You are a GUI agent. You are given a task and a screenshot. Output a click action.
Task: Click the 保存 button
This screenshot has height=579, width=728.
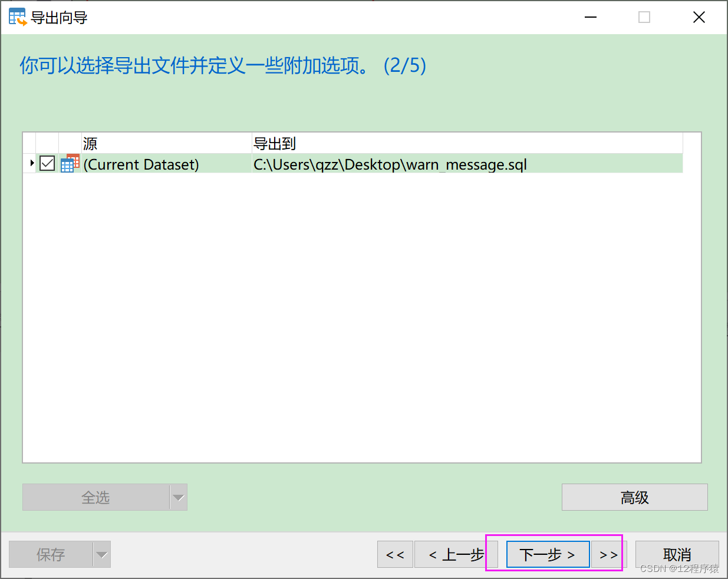tap(51, 554)
